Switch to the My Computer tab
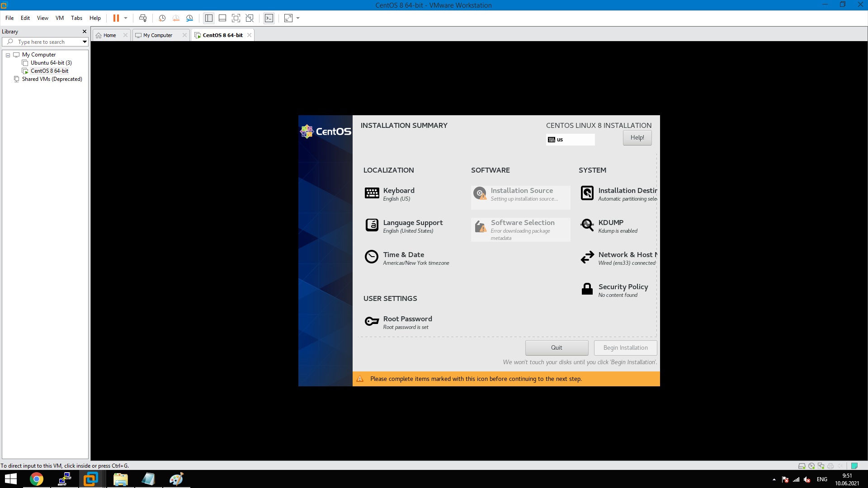Viewport: 868px width, 488px height. [158, 35]
